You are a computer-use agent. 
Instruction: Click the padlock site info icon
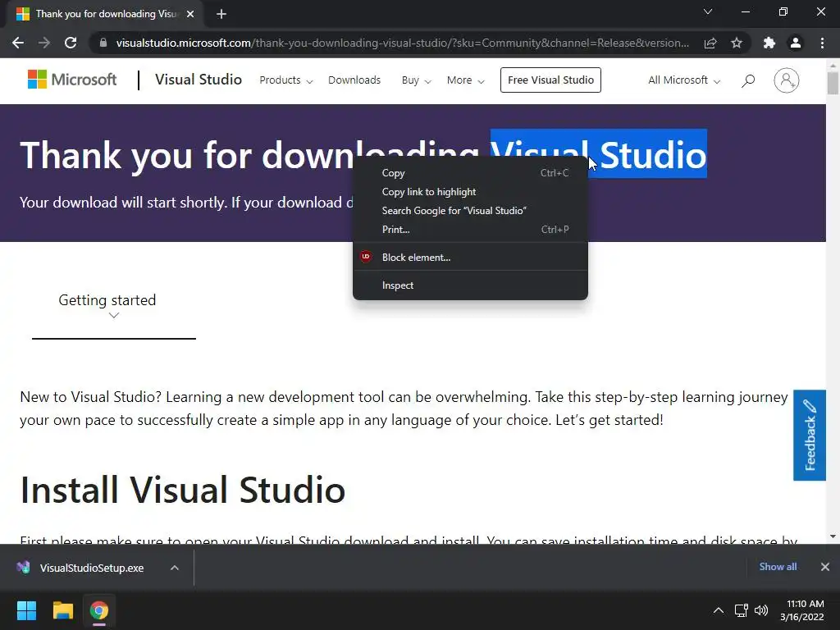103,43
